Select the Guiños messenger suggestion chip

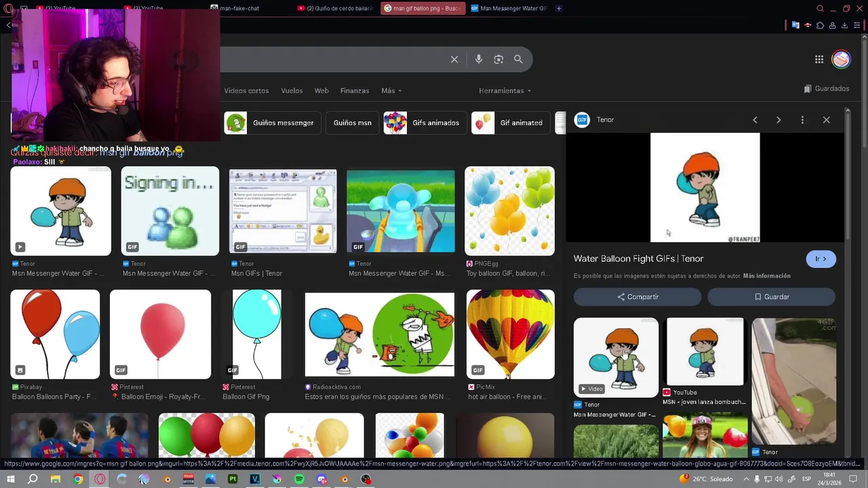(x=272, y=123)
